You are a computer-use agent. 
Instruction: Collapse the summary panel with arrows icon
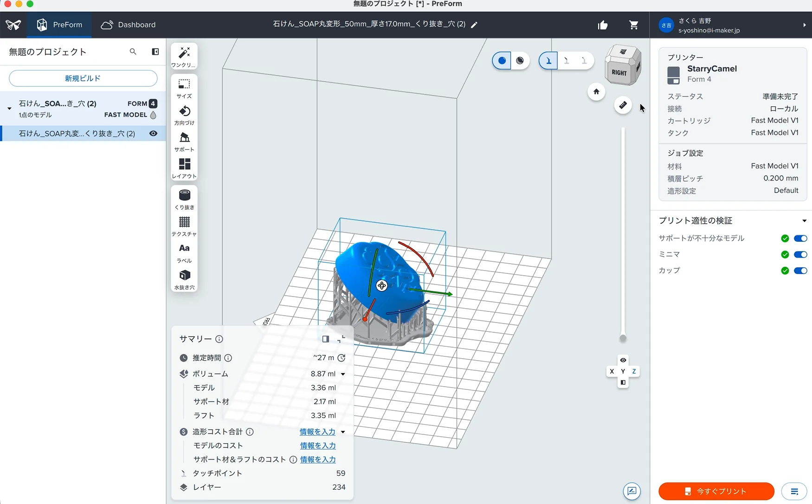[342, 339]
